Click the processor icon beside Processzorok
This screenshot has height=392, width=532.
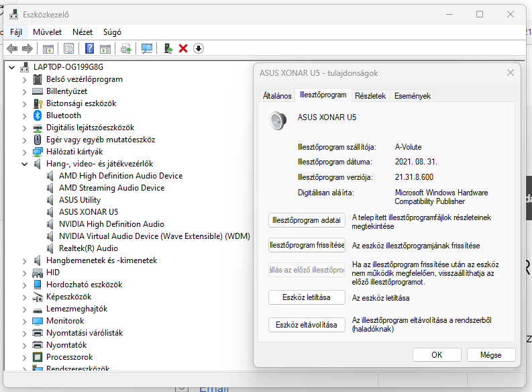tap(38, 357)
